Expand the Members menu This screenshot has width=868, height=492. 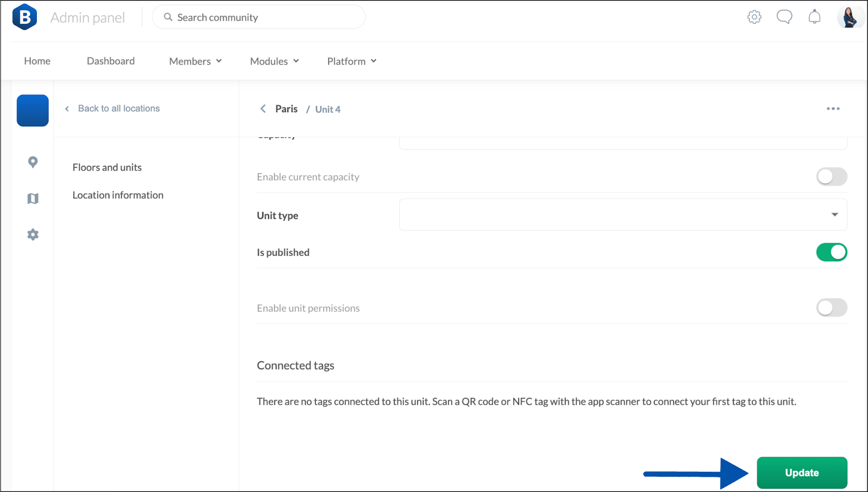pyautogui.click(x=195, y=61)
